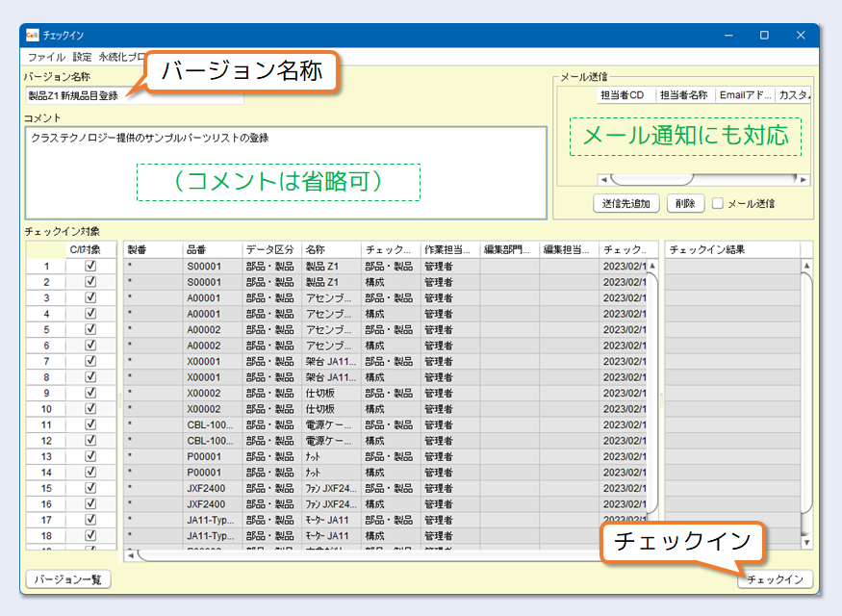Uncheck the C/対象 checkbox in row 1
This screenshot has height=616, width=842.
90,266
